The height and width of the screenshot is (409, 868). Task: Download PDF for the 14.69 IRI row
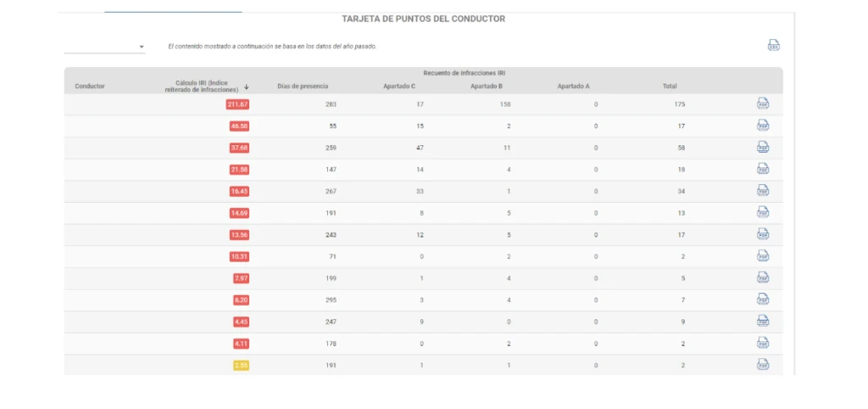tap(763, 212)
